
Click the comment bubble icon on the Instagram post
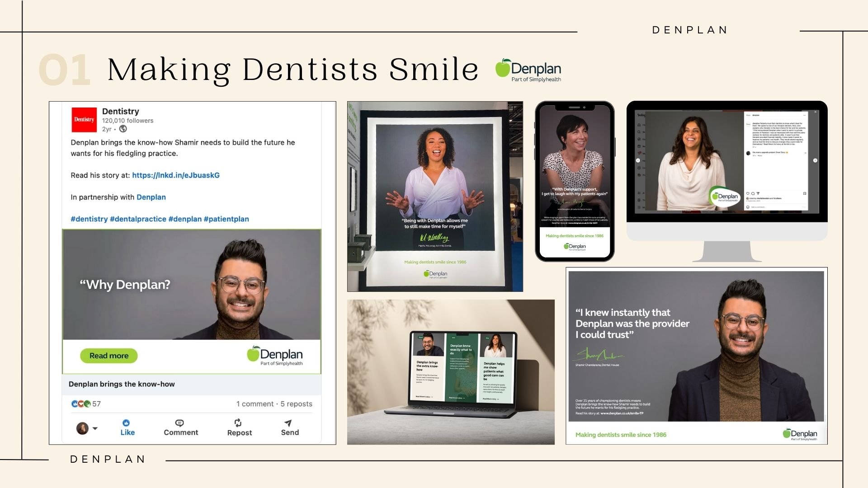[x=753, y=193]
